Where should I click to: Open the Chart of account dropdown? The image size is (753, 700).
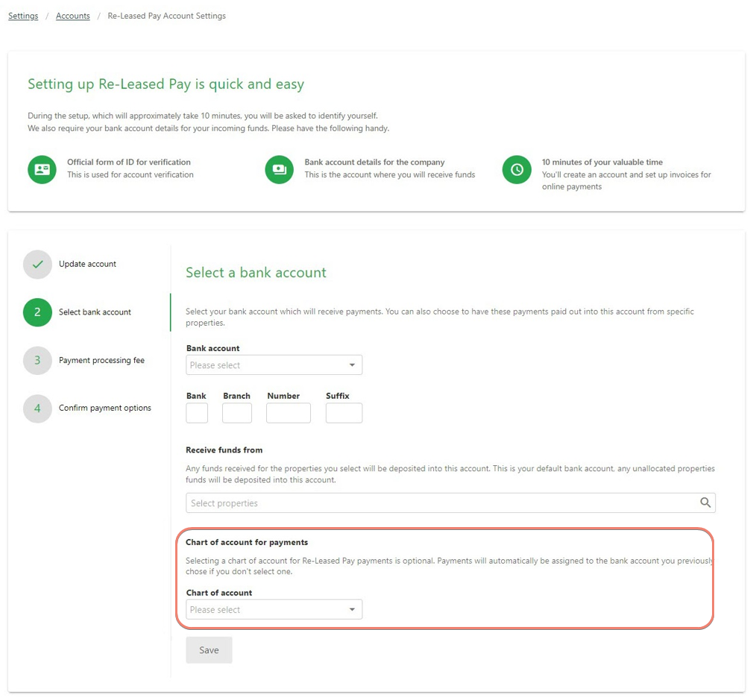tap(274, 609)
